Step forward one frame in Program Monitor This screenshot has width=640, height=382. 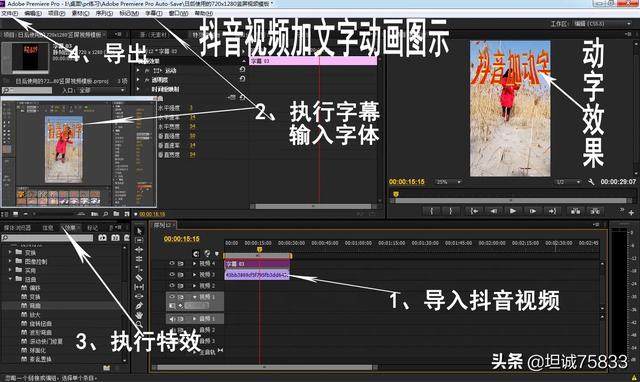[533, 211]
